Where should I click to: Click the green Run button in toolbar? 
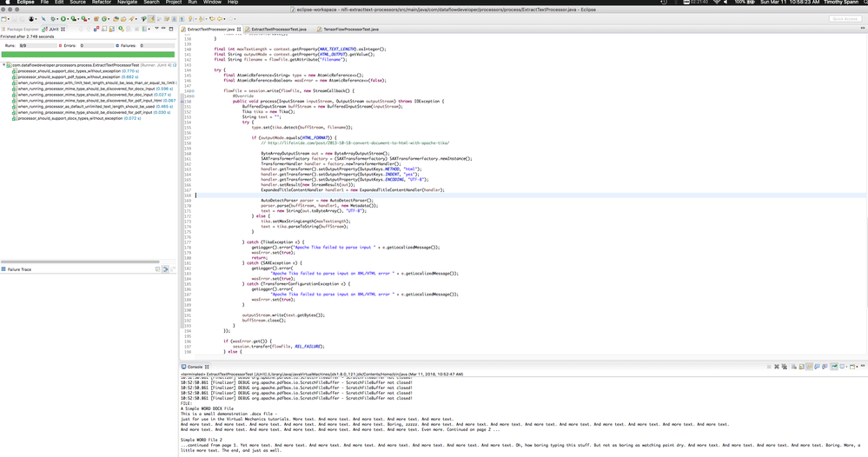click(63, 19)
